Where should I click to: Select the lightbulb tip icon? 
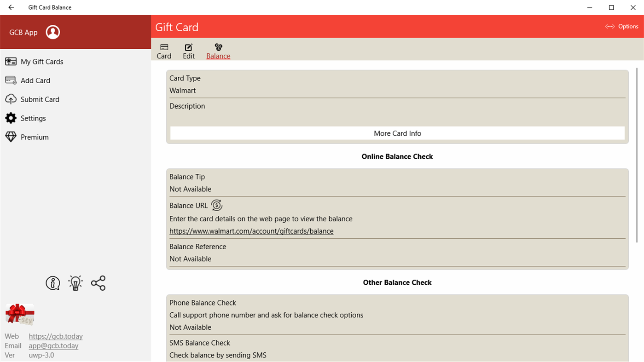(75, 283)
